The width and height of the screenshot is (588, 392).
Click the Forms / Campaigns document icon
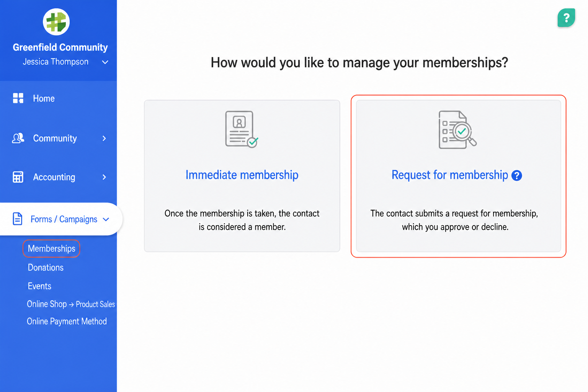click(x=18, y=219)
